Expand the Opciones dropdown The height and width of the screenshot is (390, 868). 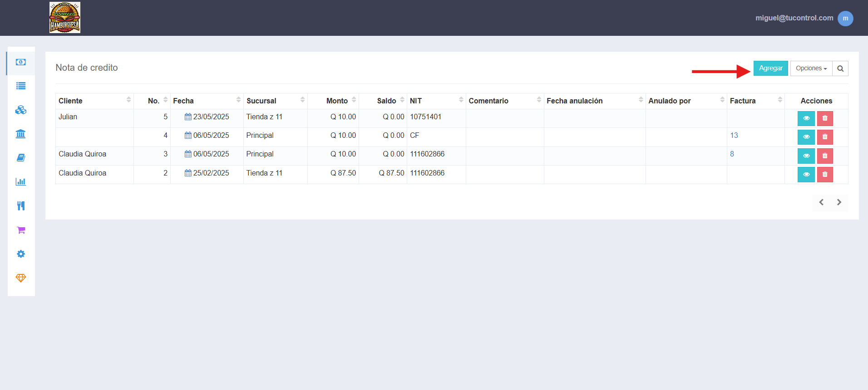[811, 68]
